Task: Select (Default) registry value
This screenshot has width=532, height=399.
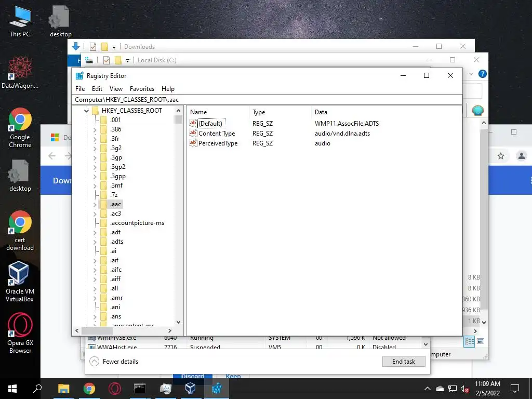Action: click(210, 124)
